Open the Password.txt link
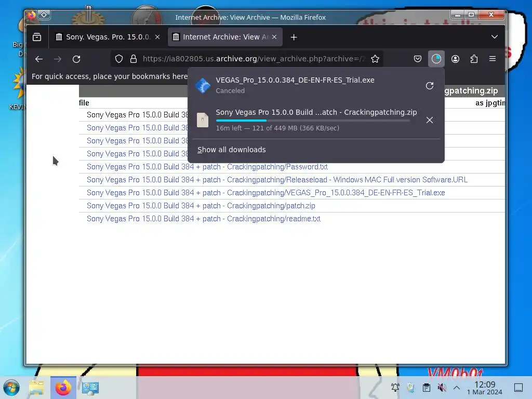This screenshot has height=399, width=532. (x=207, y=167)
